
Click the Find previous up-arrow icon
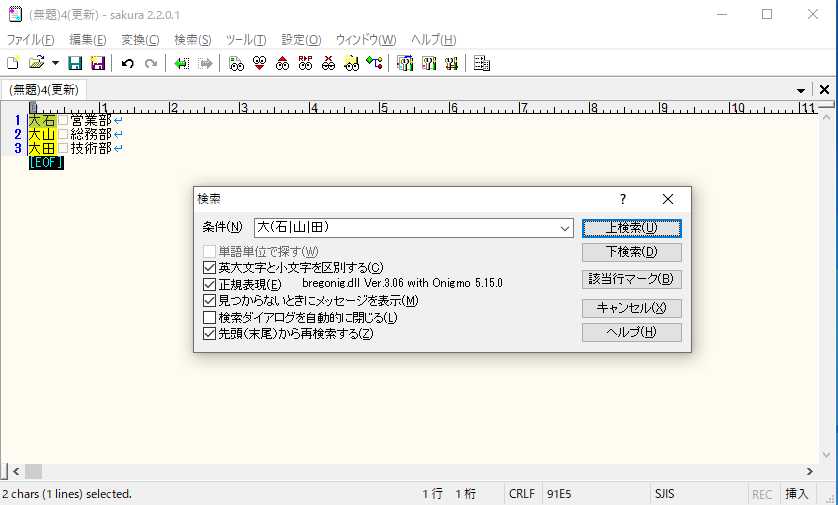click(x=282, y=63)
